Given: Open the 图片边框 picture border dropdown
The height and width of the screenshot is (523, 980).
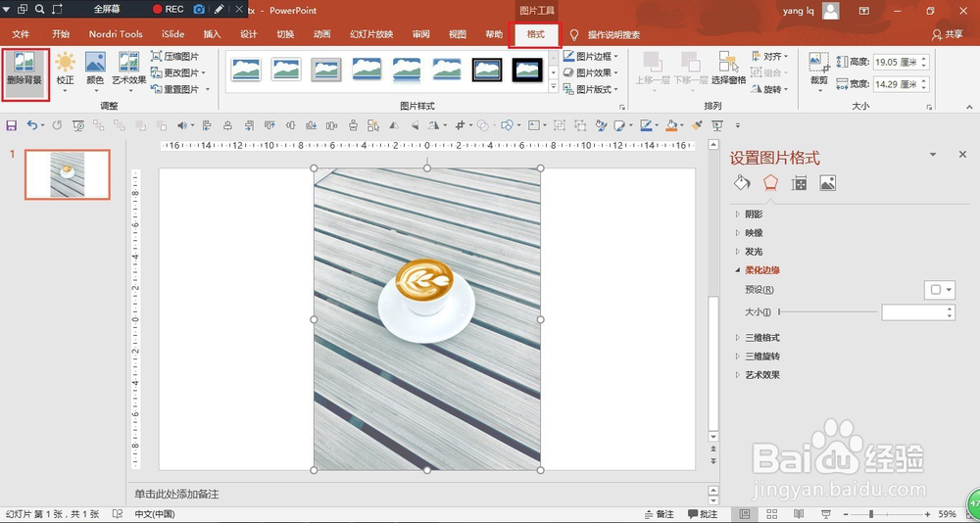Looking at the screenshot, I should pos(590,57).
